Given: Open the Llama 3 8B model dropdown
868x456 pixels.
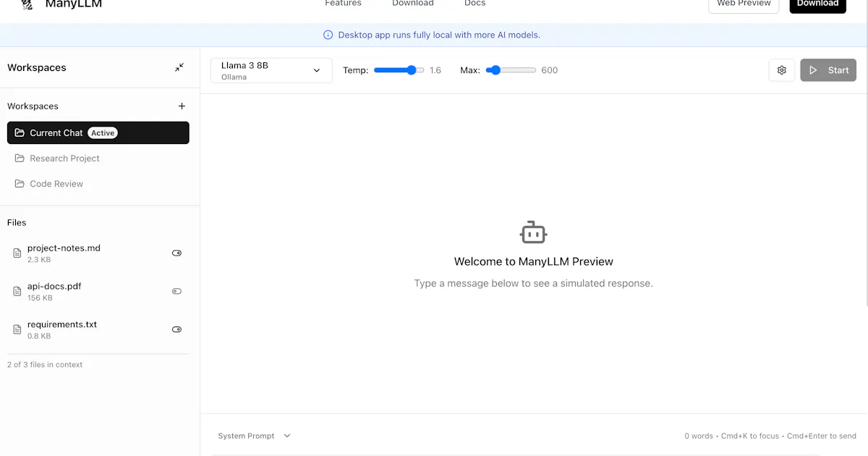Looking at the screenshot, I should click(271, 70).
